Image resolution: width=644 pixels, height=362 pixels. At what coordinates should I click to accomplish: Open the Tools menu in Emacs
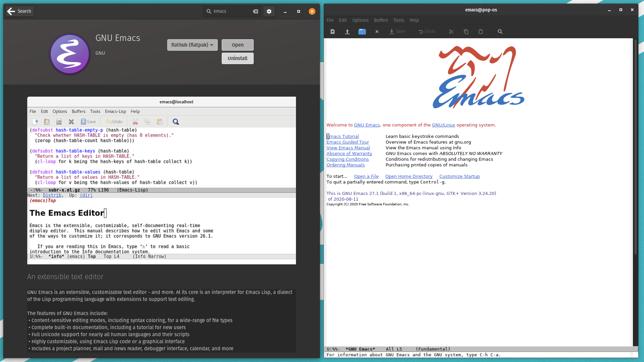point(398,20)
